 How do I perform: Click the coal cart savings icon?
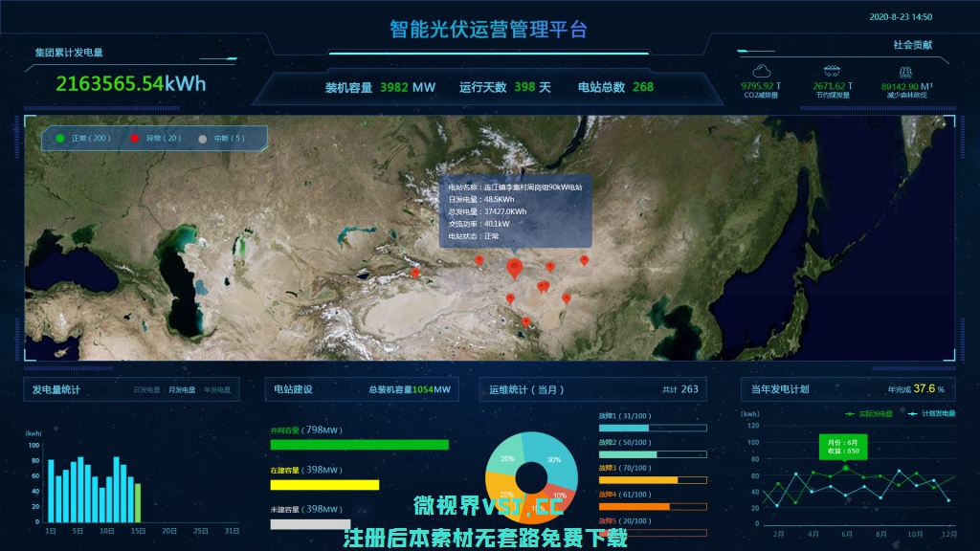coord(833,71)
